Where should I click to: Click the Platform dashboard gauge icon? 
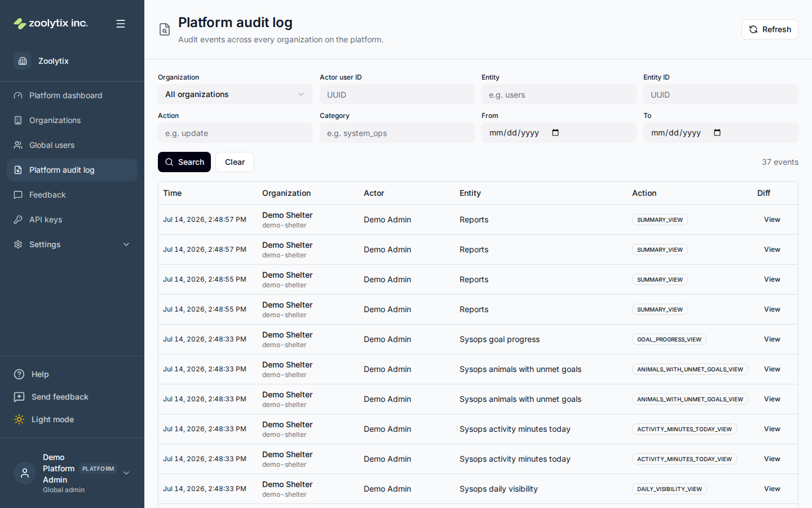18,95
